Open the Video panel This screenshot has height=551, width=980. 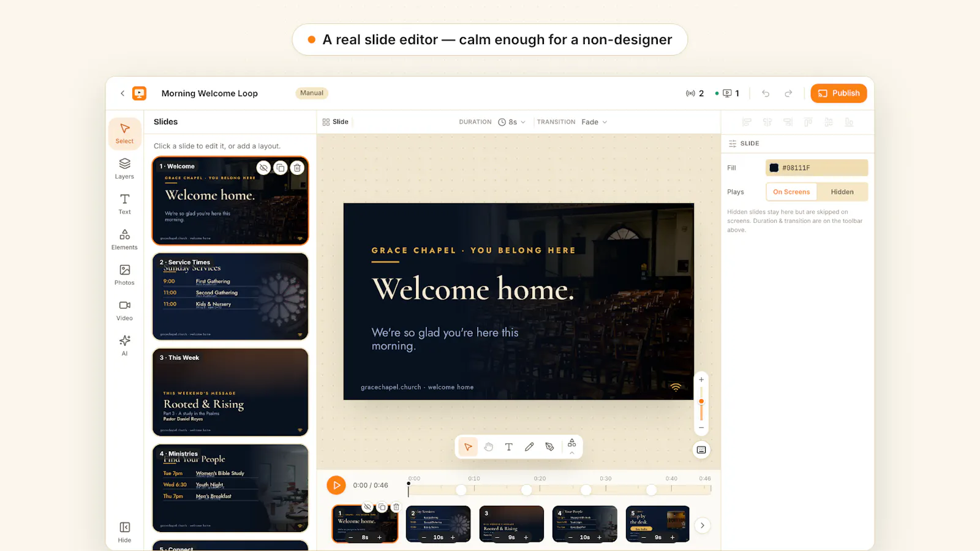point(124,310)
